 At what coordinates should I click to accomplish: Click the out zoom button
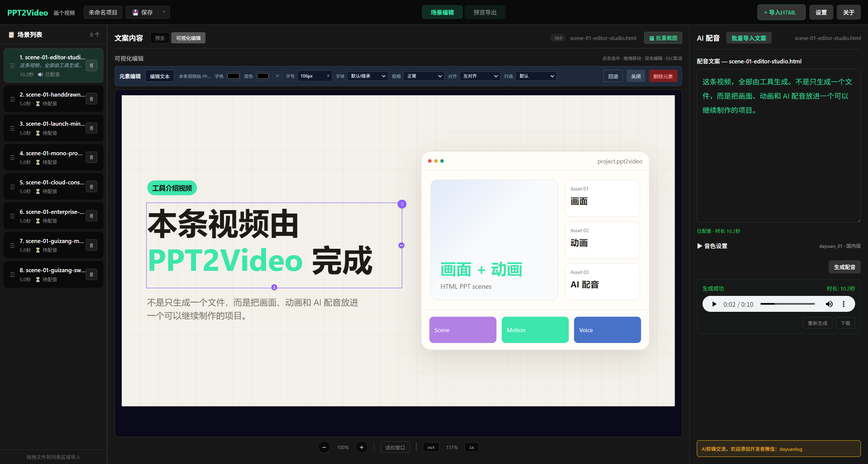coord(431,447)
